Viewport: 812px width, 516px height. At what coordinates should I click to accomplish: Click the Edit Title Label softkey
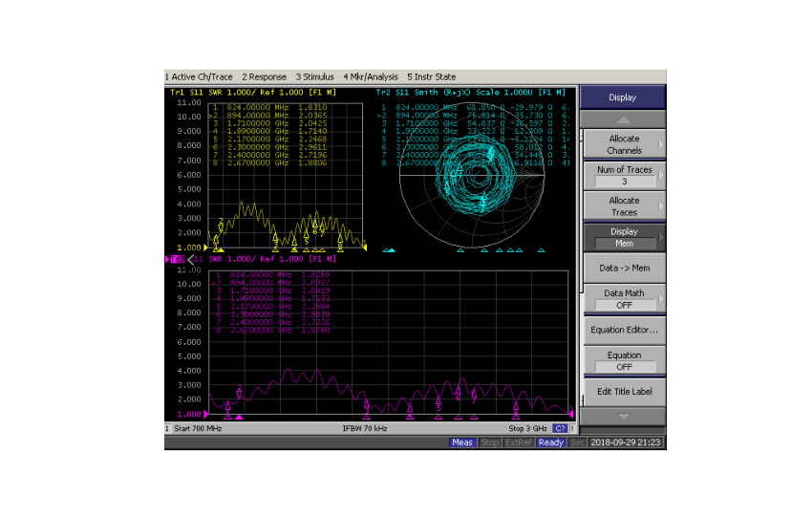pyautogui.click(x=623, y=391)
